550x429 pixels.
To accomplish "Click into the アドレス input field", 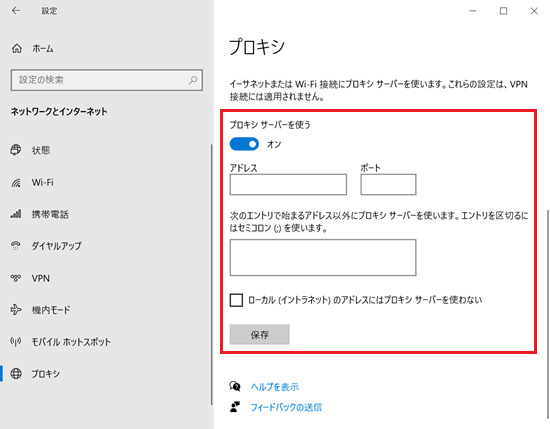I will (x=288, y=185).
